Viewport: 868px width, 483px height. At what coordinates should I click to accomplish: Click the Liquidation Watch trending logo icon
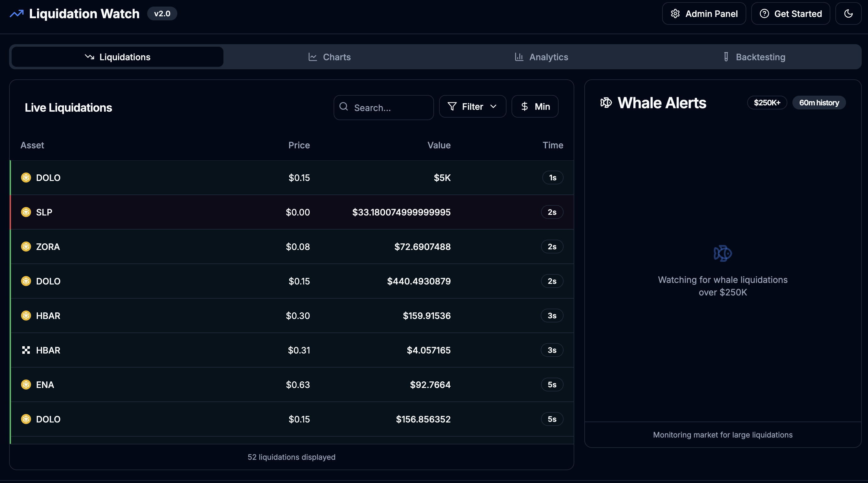click(x=17, y=14)
